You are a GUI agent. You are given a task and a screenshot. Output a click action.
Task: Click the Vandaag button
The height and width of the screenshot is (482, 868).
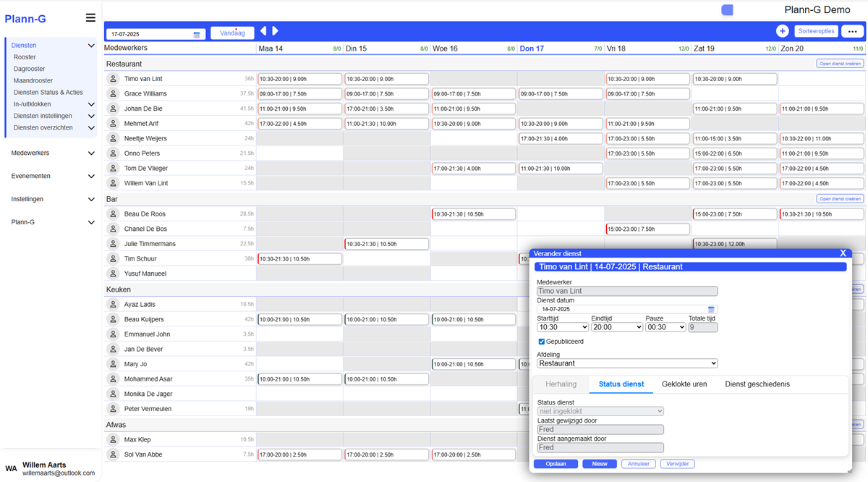(x=232, y=33)
